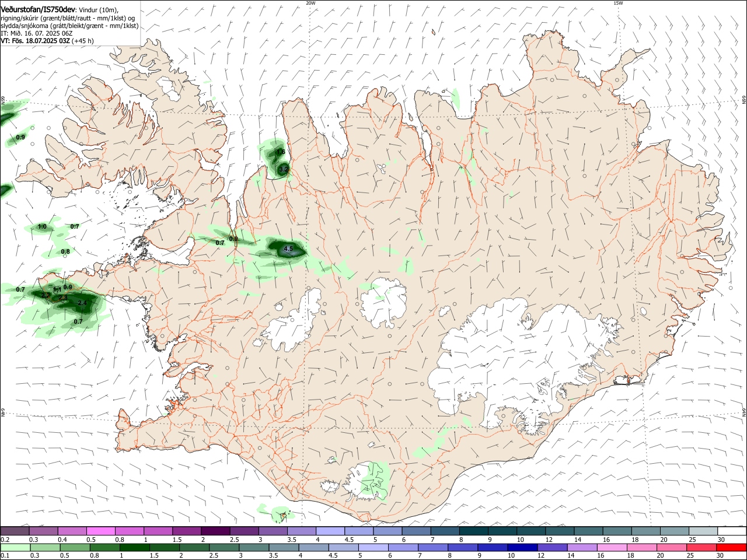Viewport: 747px width, 560px height.
Task: Click the 1.0 precipitation value
Action: click(x=42, y=226)
